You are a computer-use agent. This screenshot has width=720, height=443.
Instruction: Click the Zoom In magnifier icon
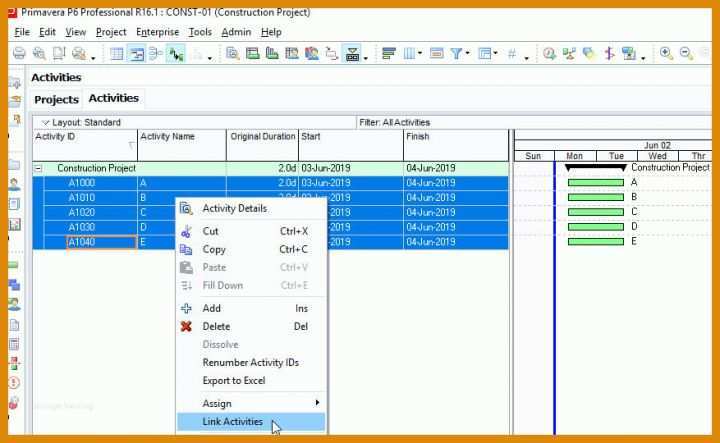(x=666, y=53)
